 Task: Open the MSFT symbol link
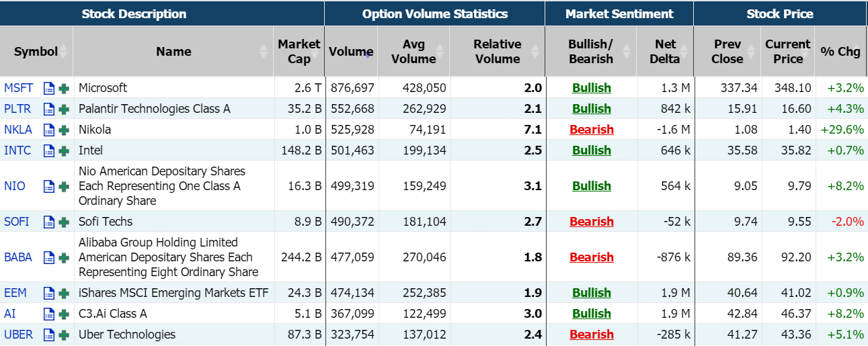click(x=18, y=88)
